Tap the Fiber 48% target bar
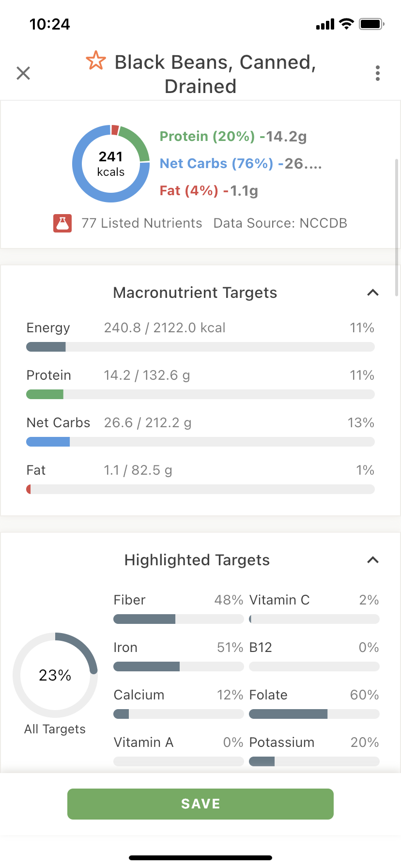The height and width of the screenshot is (868, 401). pyautogui.click(x=179, y=619)
